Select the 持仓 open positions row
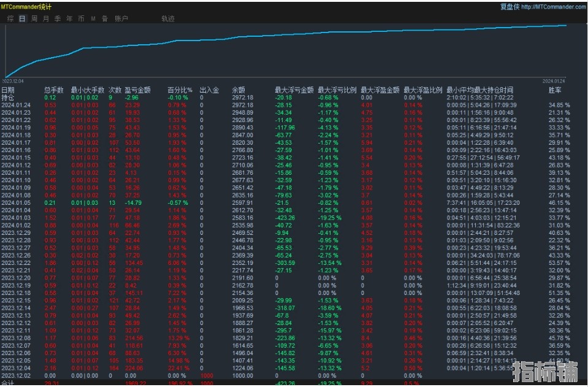 click(7, 98)
